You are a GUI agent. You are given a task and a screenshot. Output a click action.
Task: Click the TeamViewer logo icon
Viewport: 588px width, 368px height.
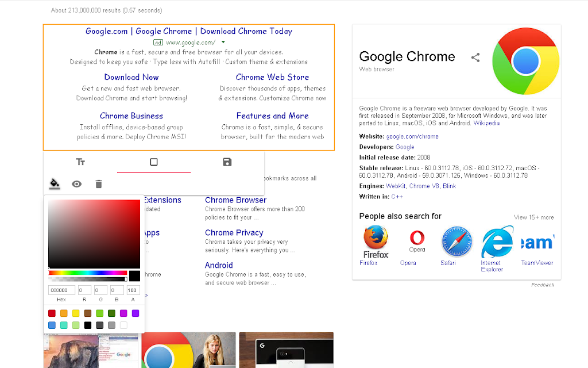pos(537,242)
